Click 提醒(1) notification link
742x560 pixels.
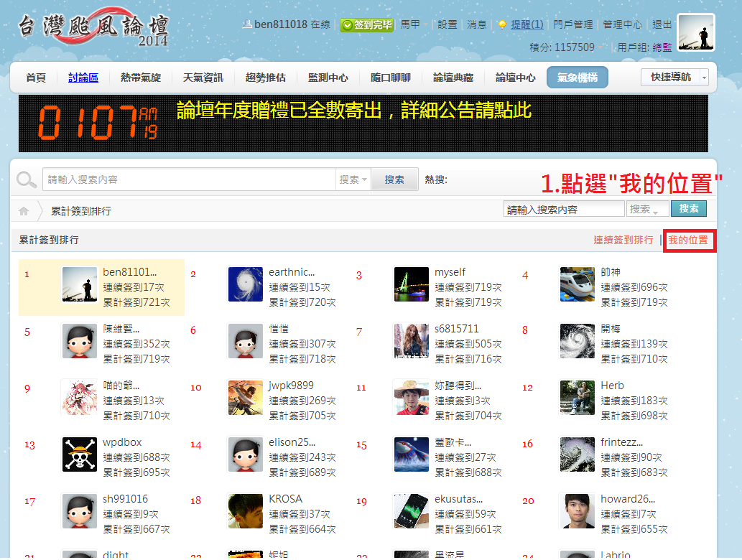(x=527, y=24)
